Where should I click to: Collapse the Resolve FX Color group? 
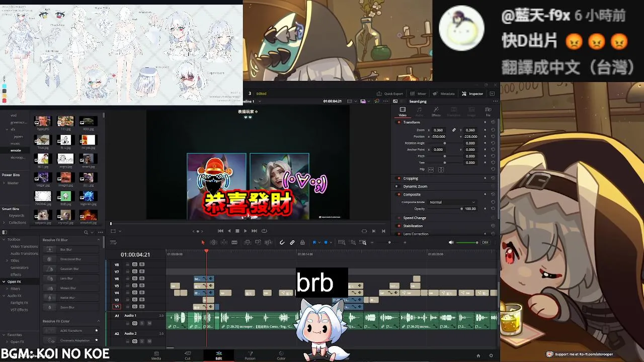click(99, 321)
